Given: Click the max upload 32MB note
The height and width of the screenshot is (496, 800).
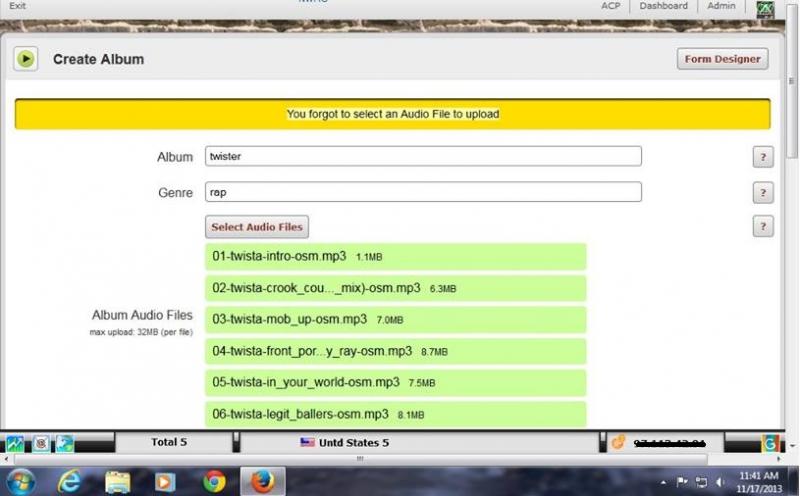Looking at the screenshot, I should (141, 332).
